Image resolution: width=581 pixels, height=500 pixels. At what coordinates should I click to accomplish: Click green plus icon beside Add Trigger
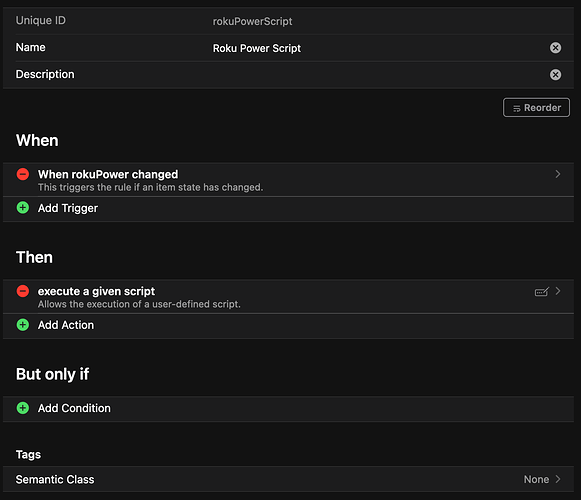tap(23, 208)
